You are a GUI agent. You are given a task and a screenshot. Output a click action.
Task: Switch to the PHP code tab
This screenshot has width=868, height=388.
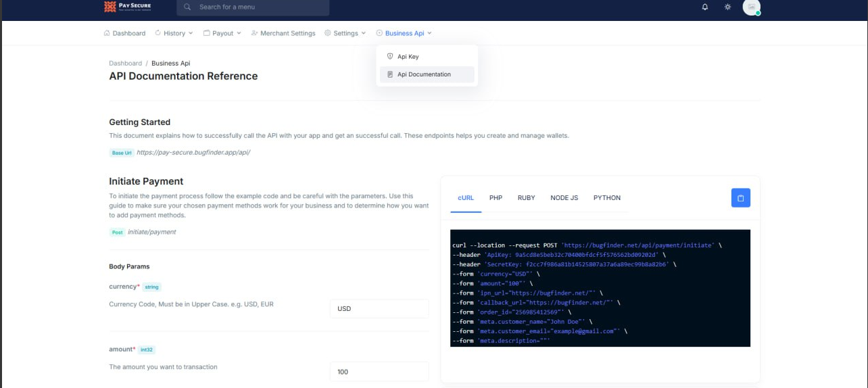coord(496,198)
